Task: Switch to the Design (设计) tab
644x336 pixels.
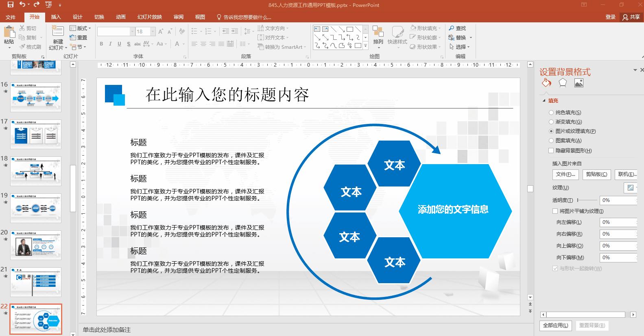Action: click(77, 17)
